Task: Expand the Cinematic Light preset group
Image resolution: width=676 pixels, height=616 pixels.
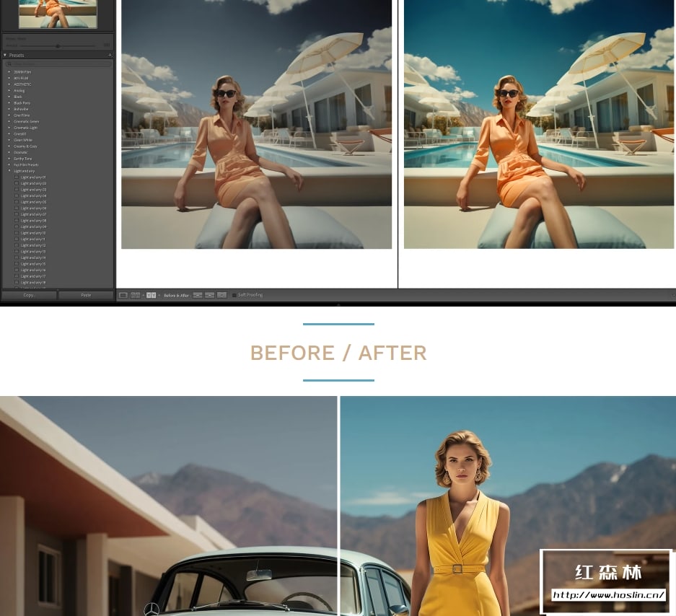Action: [x=9, y=128]
